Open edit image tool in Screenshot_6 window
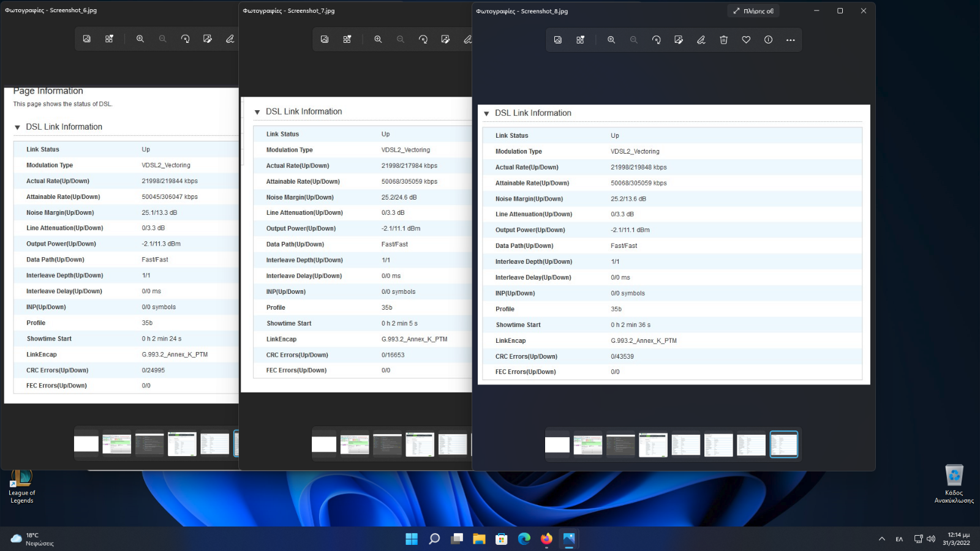The image size is (980, 551). coord(208,39)
